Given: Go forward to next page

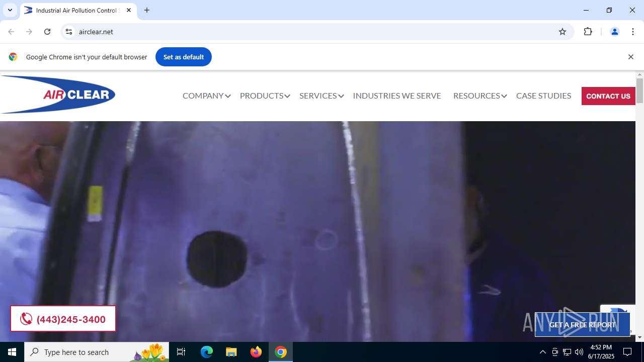Looking at the screenshot, I should (29, 32).
